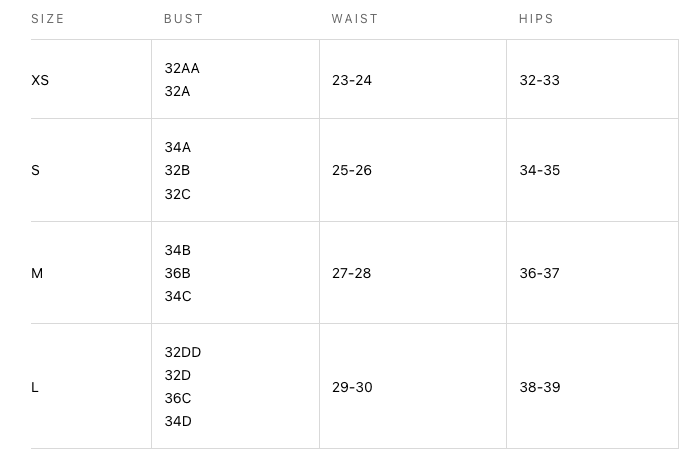Click the WAIST column header
The image size is (679, 449).
pyautogui.click(x=355, y=19)
